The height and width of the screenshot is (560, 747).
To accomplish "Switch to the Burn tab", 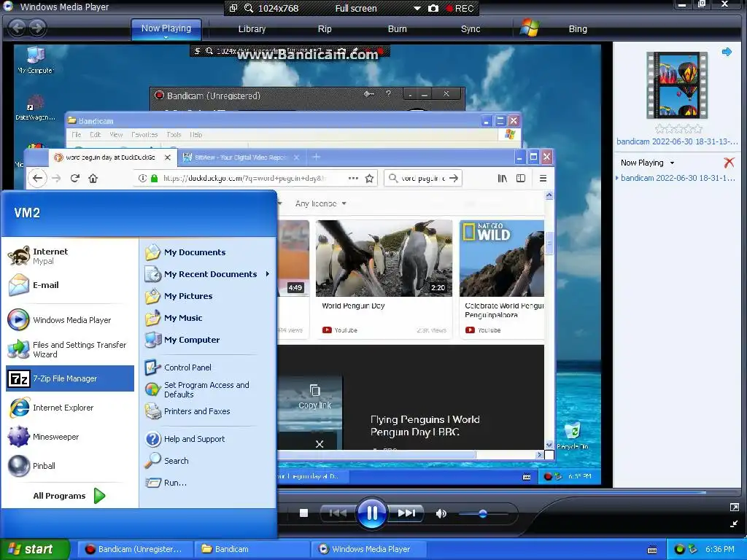I will pos(398,29).
